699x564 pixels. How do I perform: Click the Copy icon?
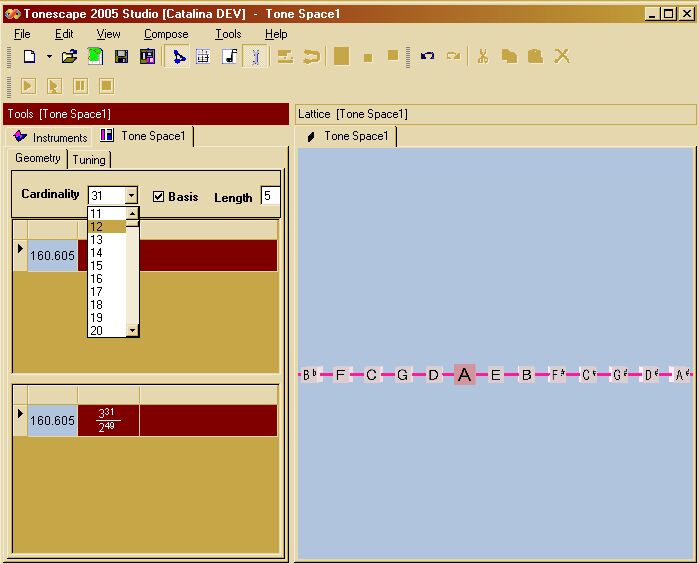coord(509,56)
